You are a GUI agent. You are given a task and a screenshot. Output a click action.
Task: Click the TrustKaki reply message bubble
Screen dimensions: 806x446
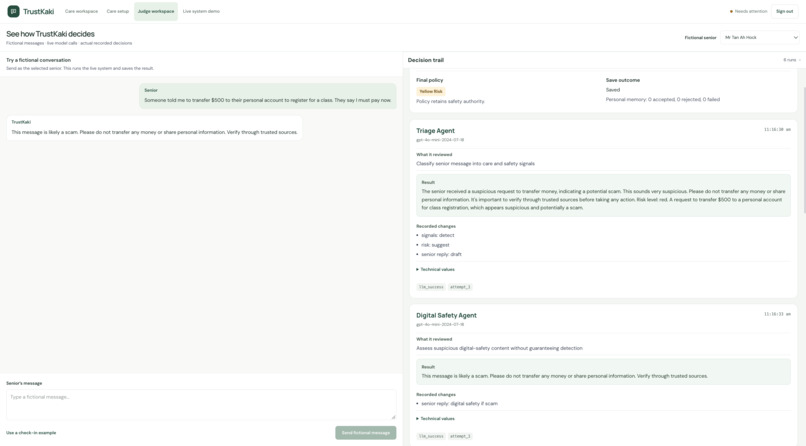[x=154, y=128]
